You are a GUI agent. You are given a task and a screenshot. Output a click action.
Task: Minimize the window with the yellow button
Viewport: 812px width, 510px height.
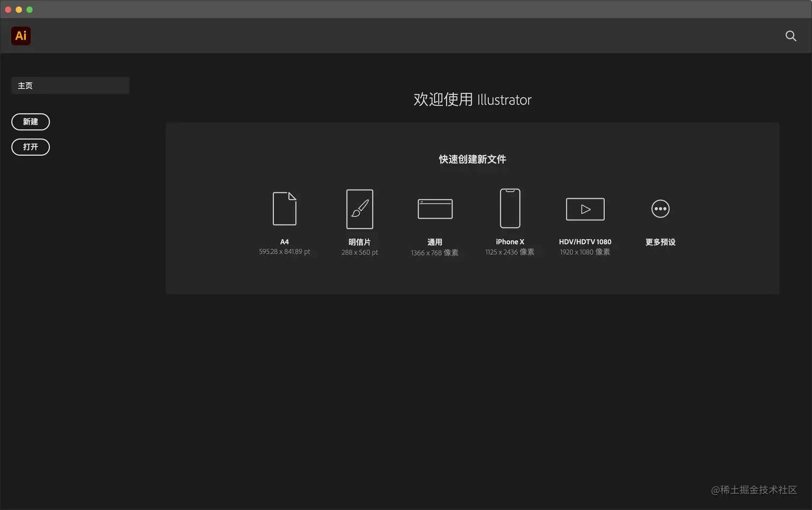coord(19,10)
